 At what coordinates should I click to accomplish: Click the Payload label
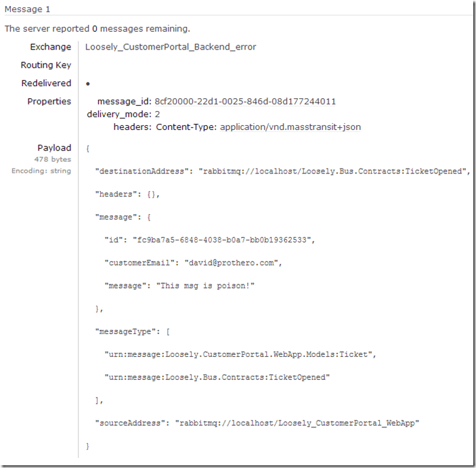tap(54, 148)
